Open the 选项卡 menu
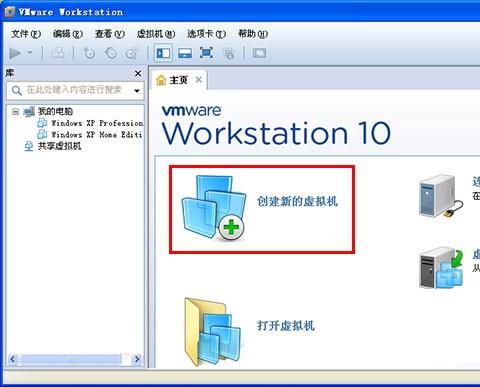This screenshot has height=387, width=480. [x=206, y=34]
